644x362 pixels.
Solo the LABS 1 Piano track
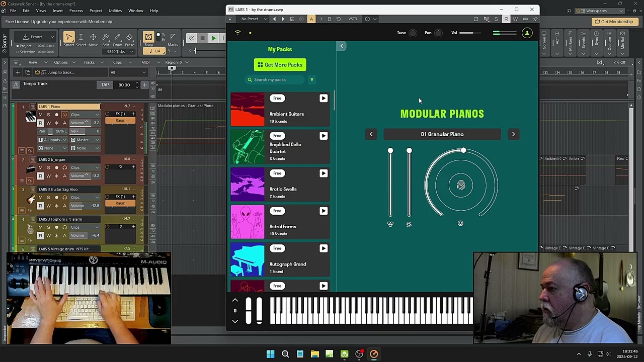[48, 115]
